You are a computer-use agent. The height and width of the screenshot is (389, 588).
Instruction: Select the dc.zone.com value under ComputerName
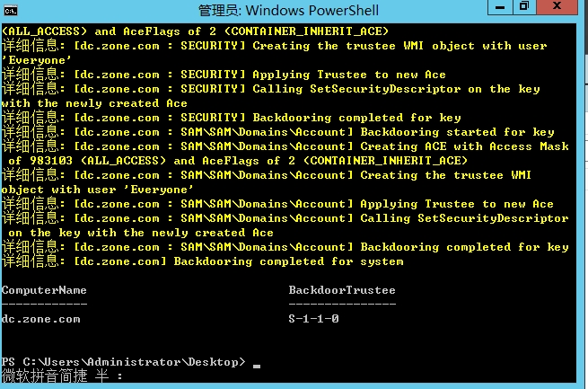pyautogui.click(x=40, y=319)
